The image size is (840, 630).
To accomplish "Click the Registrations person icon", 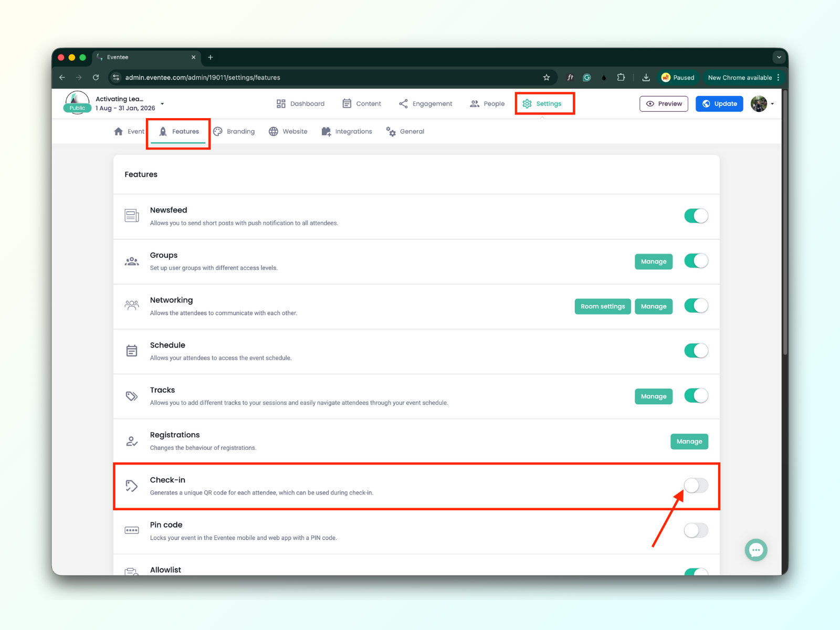I will click(132, 441).
